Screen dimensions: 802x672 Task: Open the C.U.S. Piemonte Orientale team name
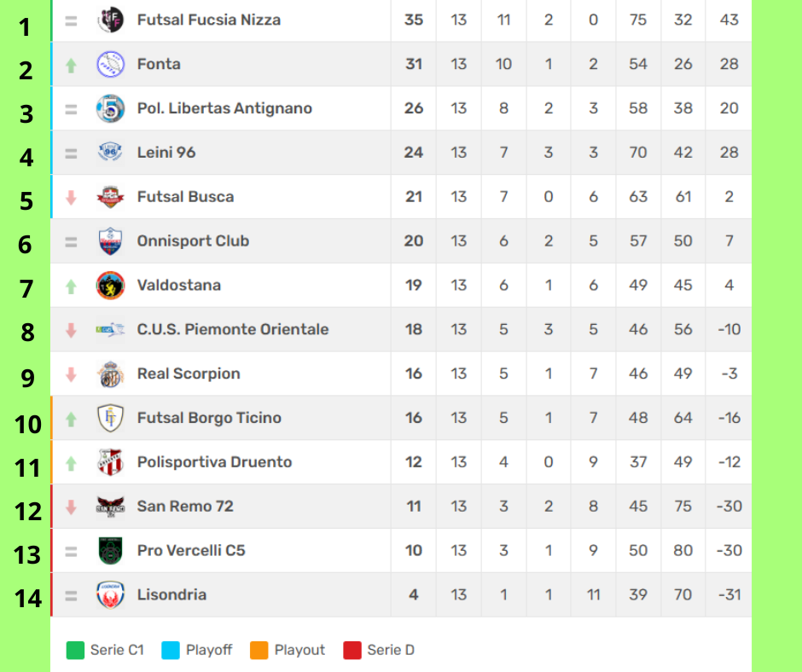point(233,329)
